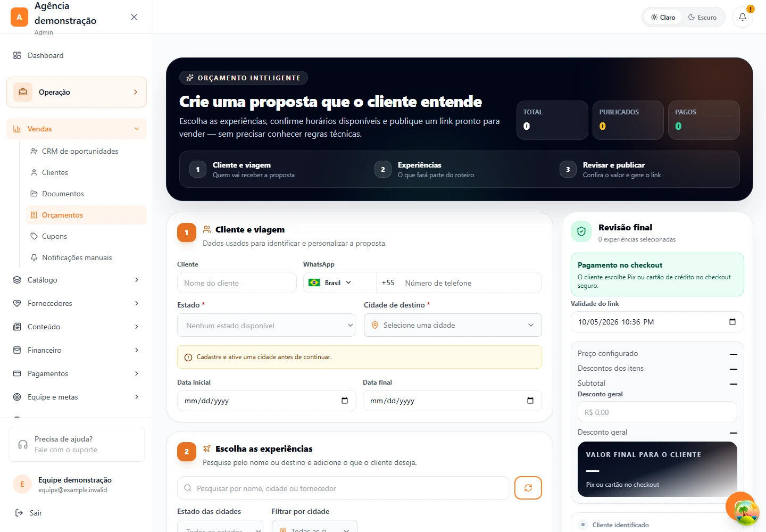Click the Operação briefcase icon
Image resolution: width=766 pixels, height=532 pixels.
(x=23, y=92)
